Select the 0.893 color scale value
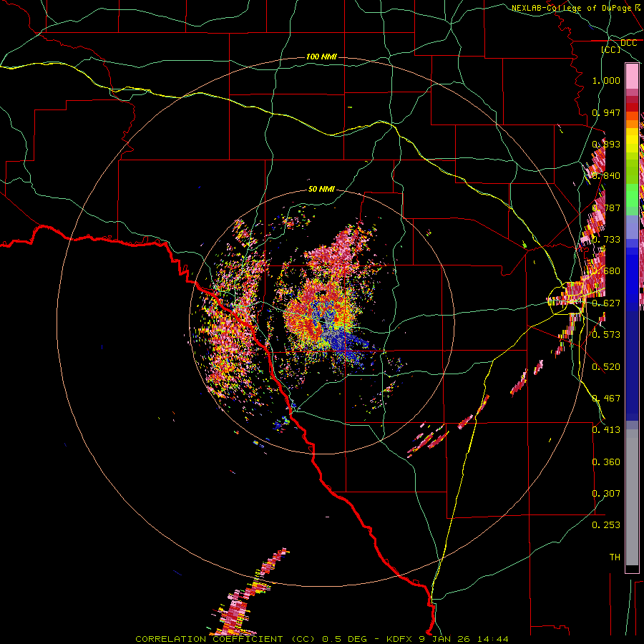Viewport: 644px width, 644px height. coord(606,144)
